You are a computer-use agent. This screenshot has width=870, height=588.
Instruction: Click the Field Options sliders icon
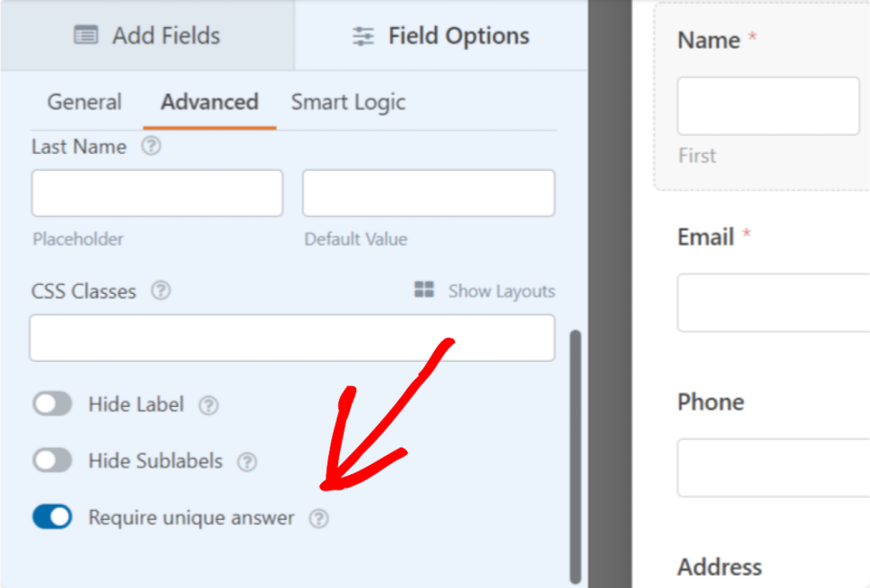[x=363, y=35]
